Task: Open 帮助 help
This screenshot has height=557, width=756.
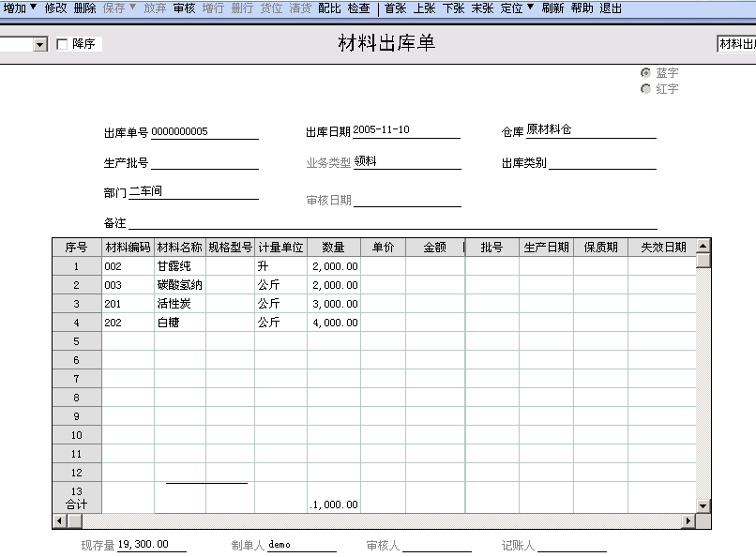Action: (582, 8)
